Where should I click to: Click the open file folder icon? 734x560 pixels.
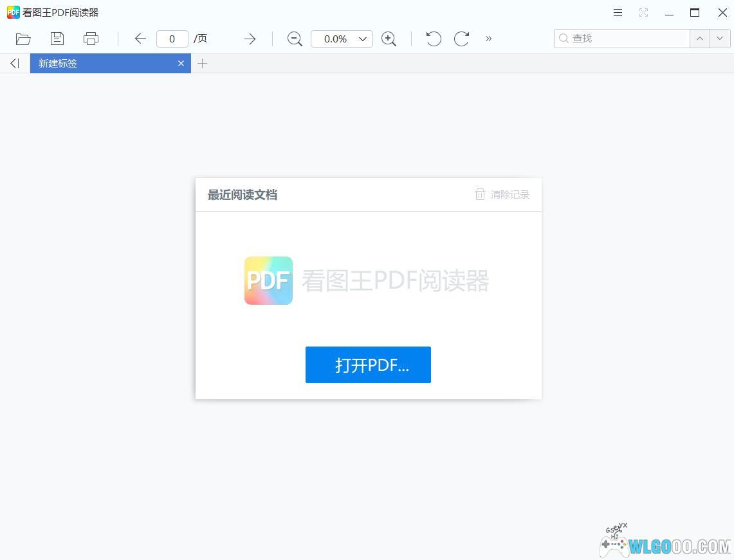pyautogui.click(x=23, y=39)
